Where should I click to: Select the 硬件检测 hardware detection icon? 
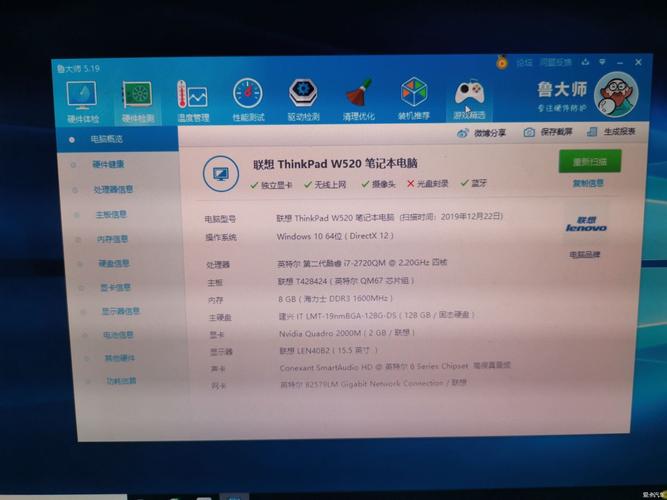coord(137,102)
